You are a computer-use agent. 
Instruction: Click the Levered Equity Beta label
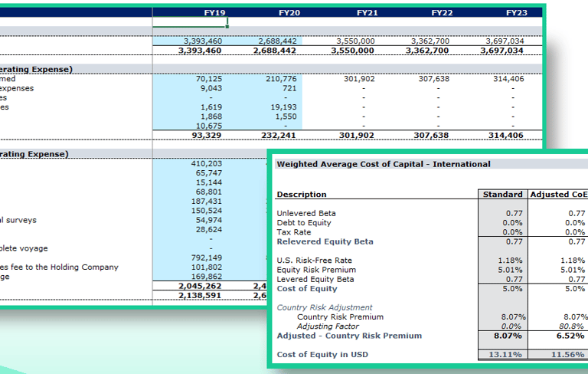315,279
